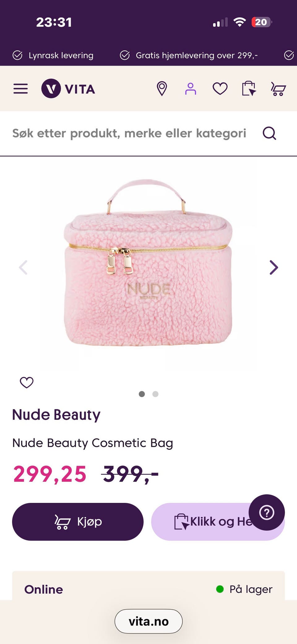This screenshot has width=297, height=644.
Task: Open the user account icon
Action: (x=191, y=89)
